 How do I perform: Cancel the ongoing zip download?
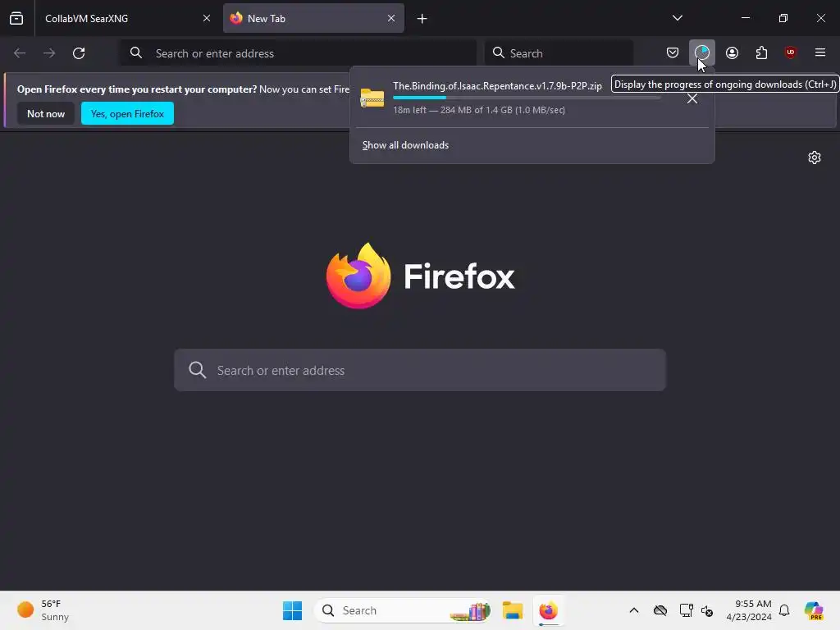[692, 98]
